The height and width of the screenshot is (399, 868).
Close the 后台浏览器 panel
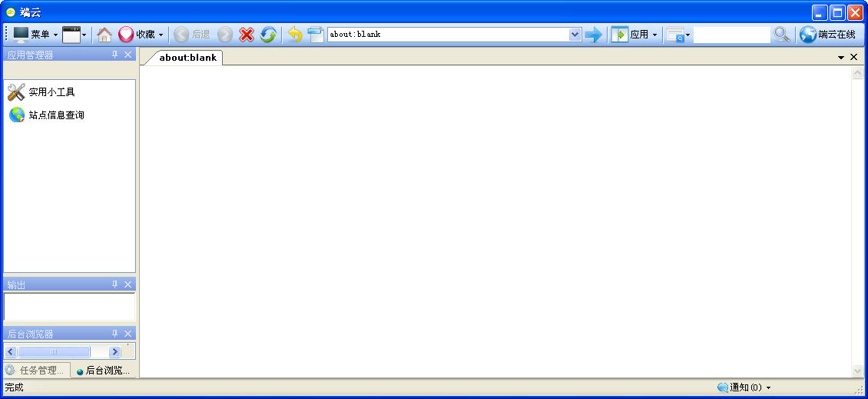pyautogui.click(x=128, y=334)
